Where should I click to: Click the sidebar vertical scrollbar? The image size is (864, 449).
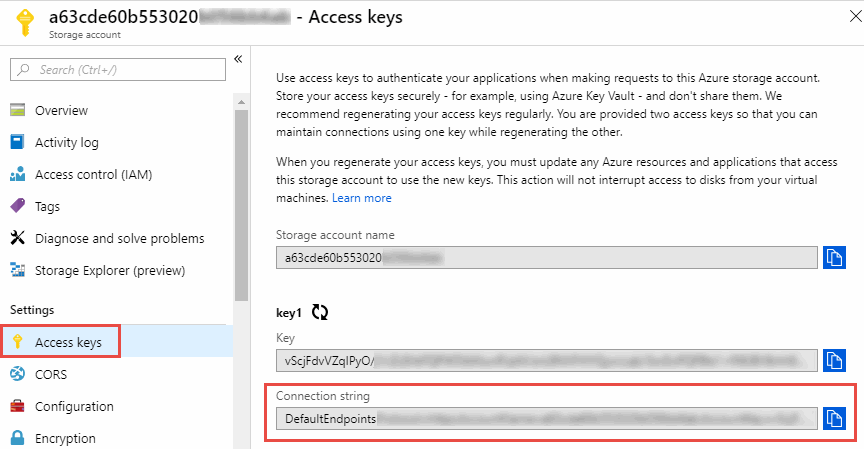coord(240,200)
